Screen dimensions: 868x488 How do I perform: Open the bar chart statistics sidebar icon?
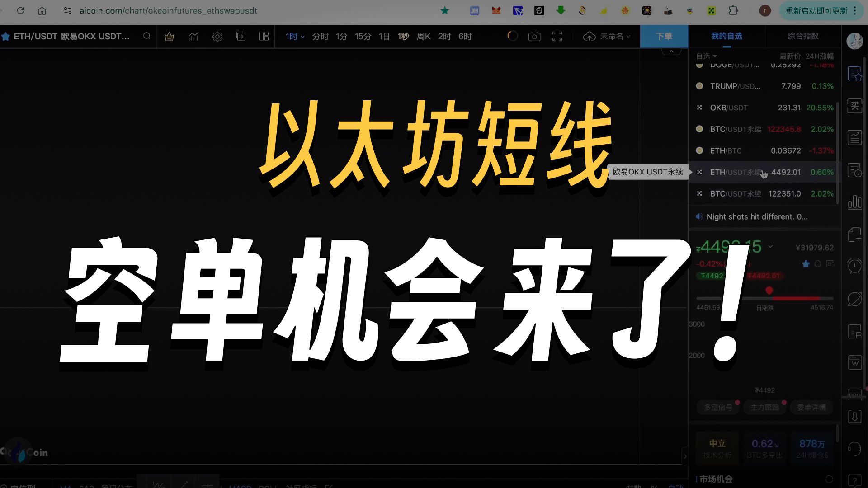(854, 203)
